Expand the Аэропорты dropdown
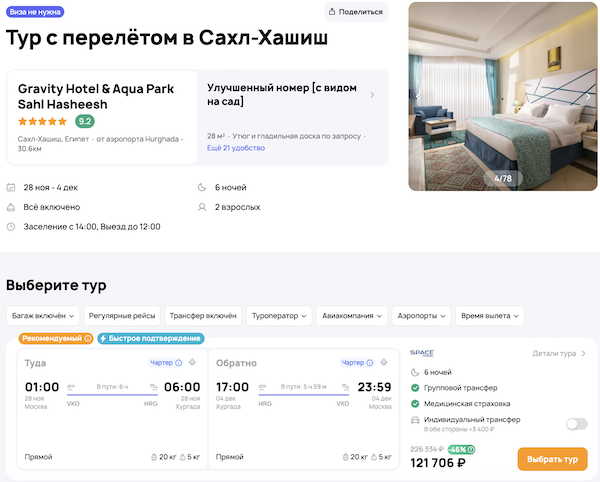 [x=420, y=315]
